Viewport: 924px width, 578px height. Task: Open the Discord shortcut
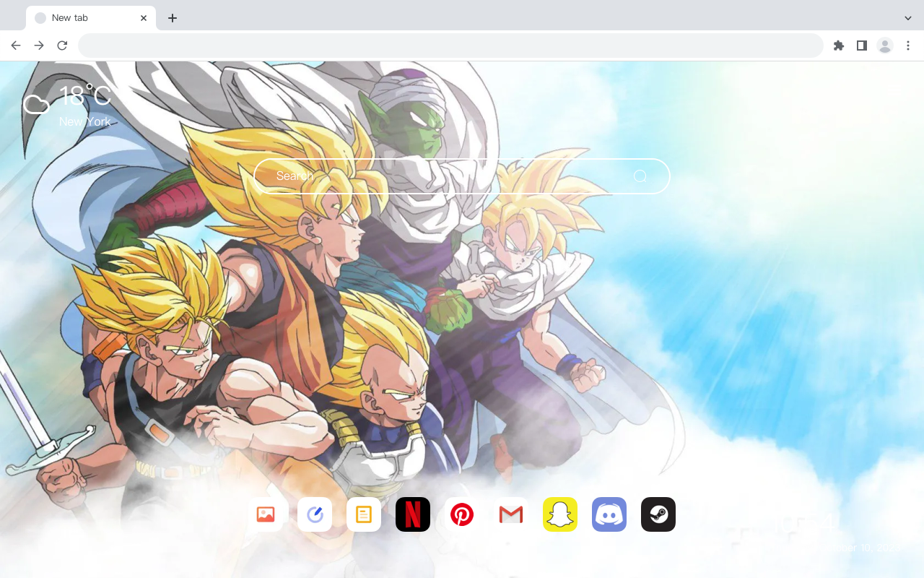coord(609,514)
